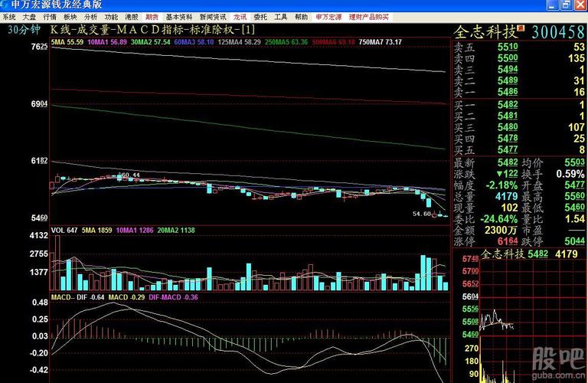Image resolution: width=588 pixels, height=383 pixels.
Task: Select the 全志科技 stock name header
Action: (485, 32)
